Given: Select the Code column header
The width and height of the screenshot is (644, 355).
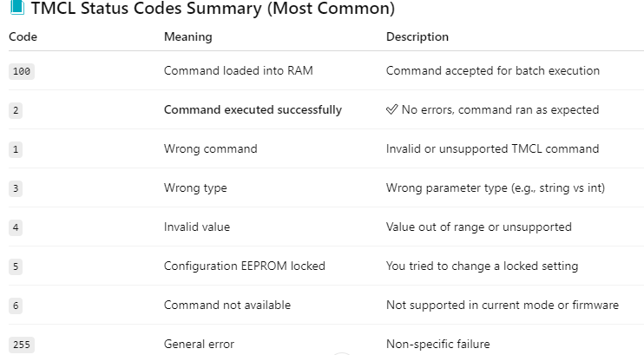Looking at the screenshot, I should click(23, 37).
